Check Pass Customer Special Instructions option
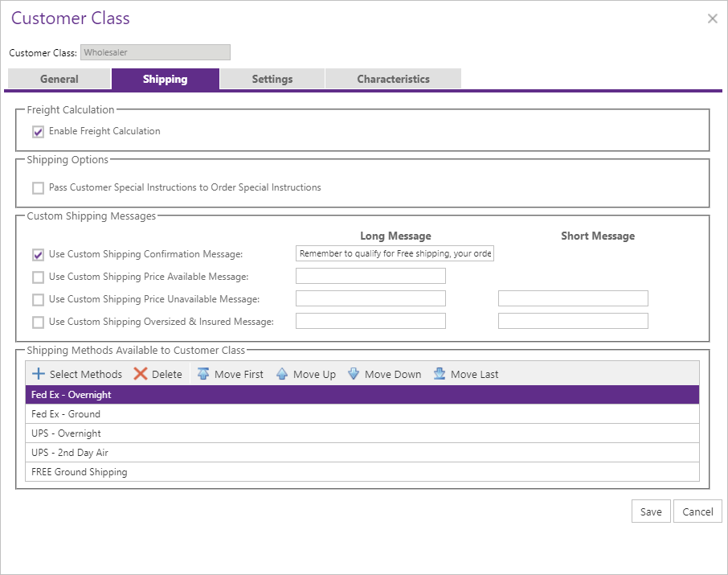 [x=38, y=188]
